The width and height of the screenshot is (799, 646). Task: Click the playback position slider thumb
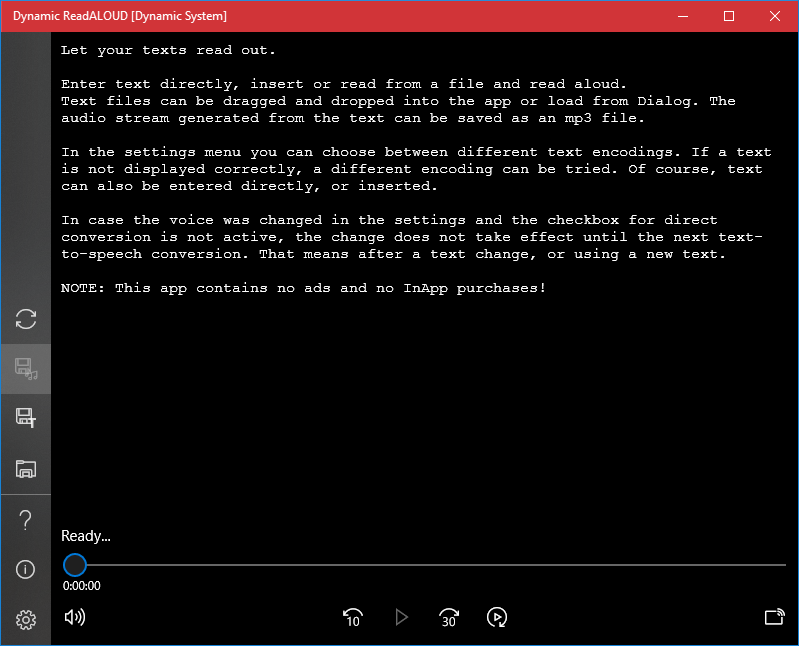point(75,565)
